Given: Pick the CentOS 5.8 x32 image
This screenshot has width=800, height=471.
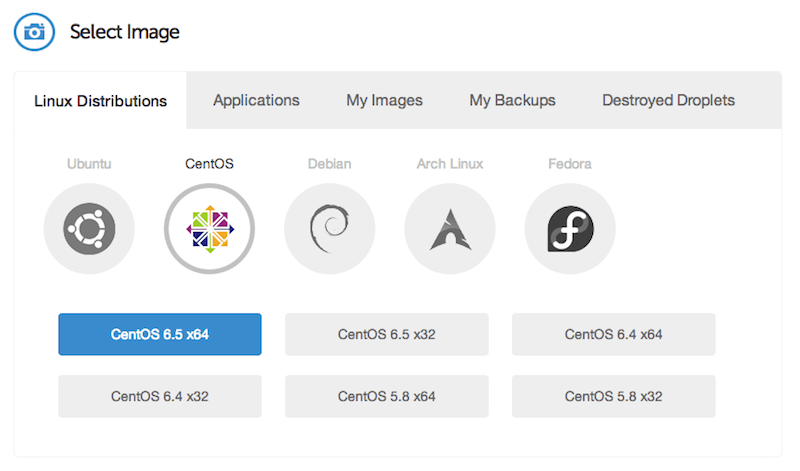Looking at the screenshot, I should tap(613, 396).
